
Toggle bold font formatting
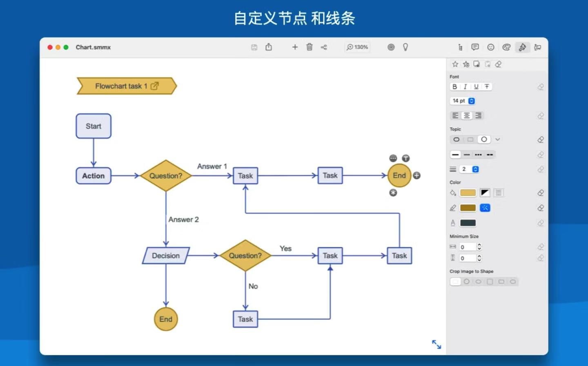pyautogui.click(x=454, y=87)
